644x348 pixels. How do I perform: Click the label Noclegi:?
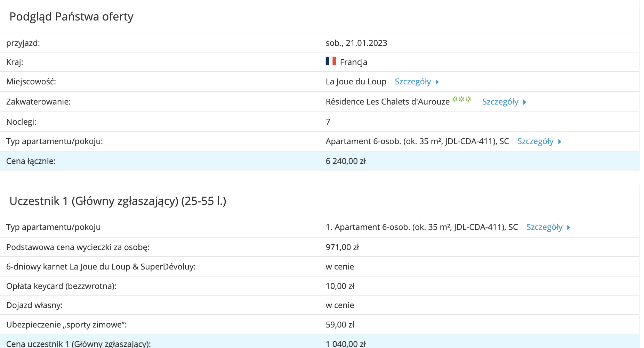(x=21, y=122)
